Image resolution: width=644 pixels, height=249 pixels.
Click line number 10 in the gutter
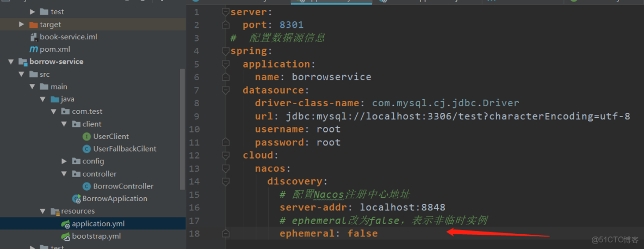coord(194,129)
